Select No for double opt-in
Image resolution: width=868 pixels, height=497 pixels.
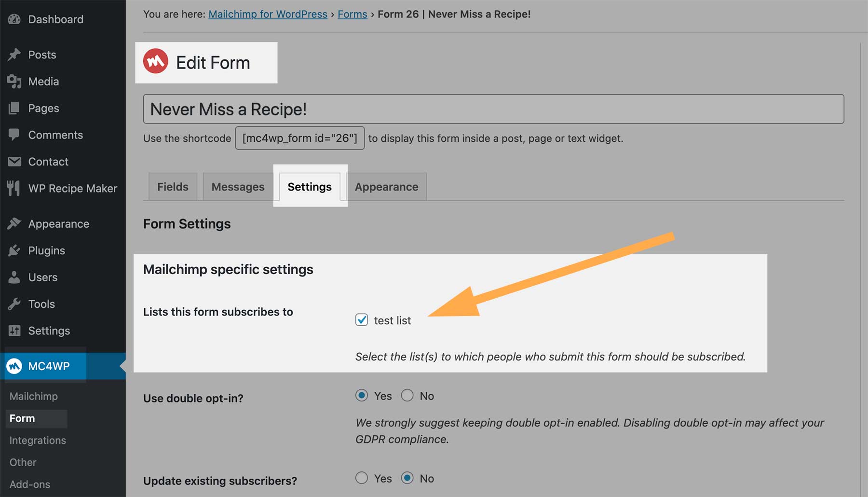pyautogui.click(x=407, y=396)
